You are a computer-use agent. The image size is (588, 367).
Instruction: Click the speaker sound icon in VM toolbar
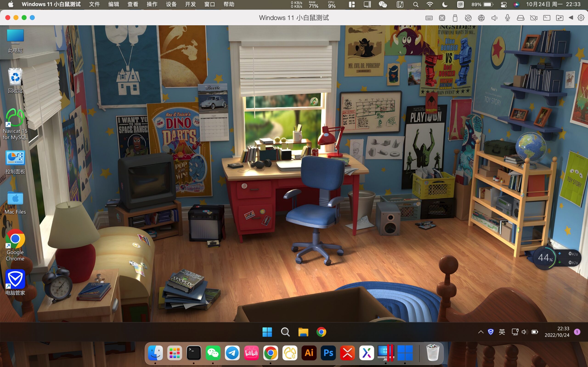(x=494, y=18)
